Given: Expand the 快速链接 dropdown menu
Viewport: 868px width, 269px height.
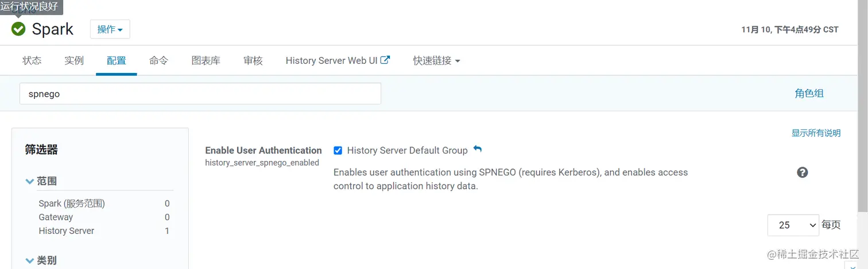Looking at the screenshot, I should point(436,60).
